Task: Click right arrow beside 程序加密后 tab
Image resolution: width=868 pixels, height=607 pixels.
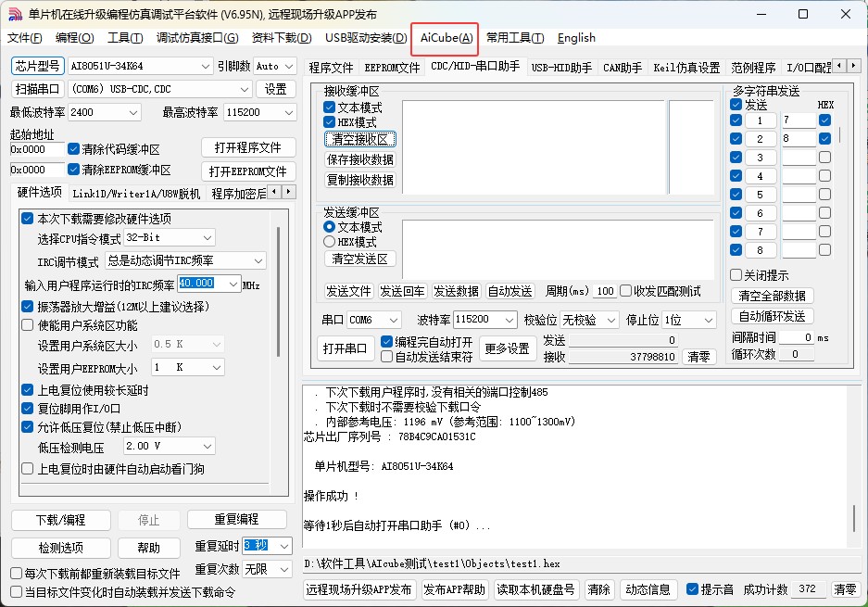Action: (x=289, y=192)
